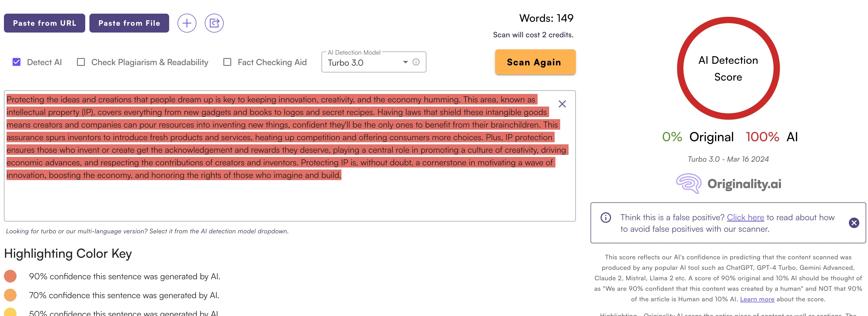Open the Learn more link about score

(757, 299)
